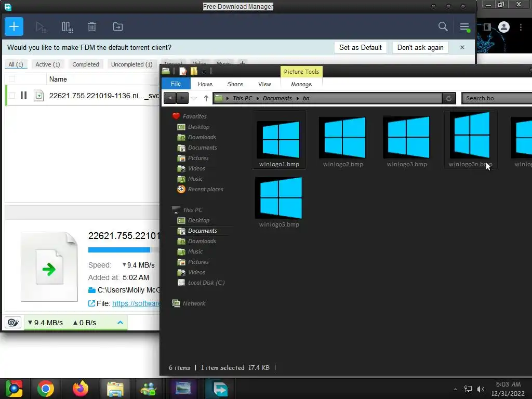Open the Share ribbon tab in Explorer
The width and height of the screenshot is (532, 399).
(x=235, y=84)
